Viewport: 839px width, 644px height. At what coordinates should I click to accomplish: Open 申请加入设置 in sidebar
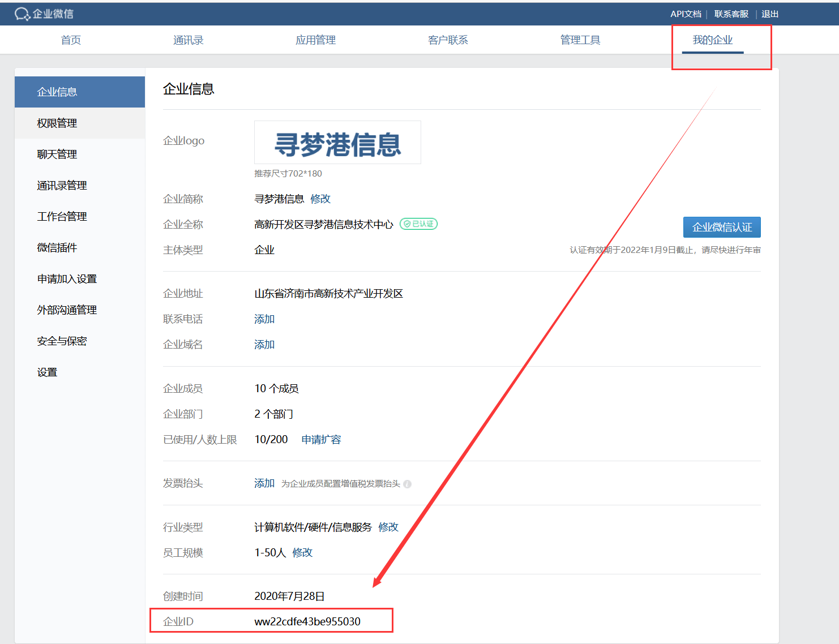point(80,278)
